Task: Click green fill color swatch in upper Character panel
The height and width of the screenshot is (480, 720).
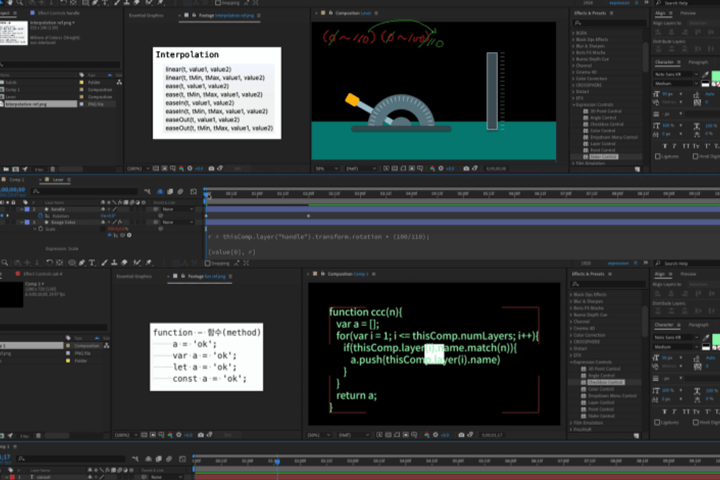Action: (715, 76)
